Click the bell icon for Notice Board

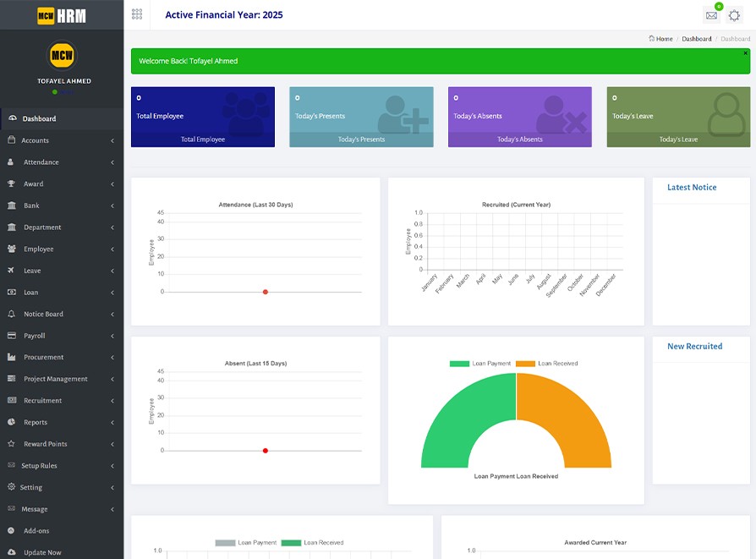coord(11,314)
